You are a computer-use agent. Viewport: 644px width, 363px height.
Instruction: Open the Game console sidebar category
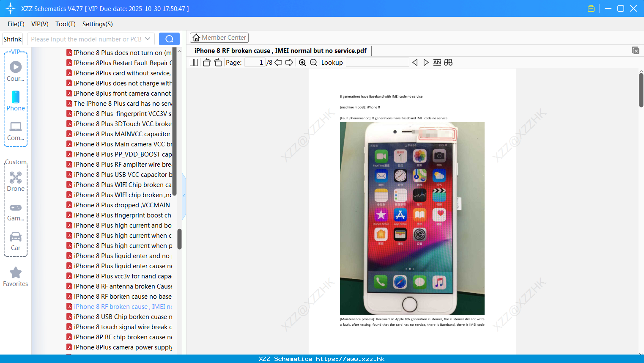pos(16,212)
